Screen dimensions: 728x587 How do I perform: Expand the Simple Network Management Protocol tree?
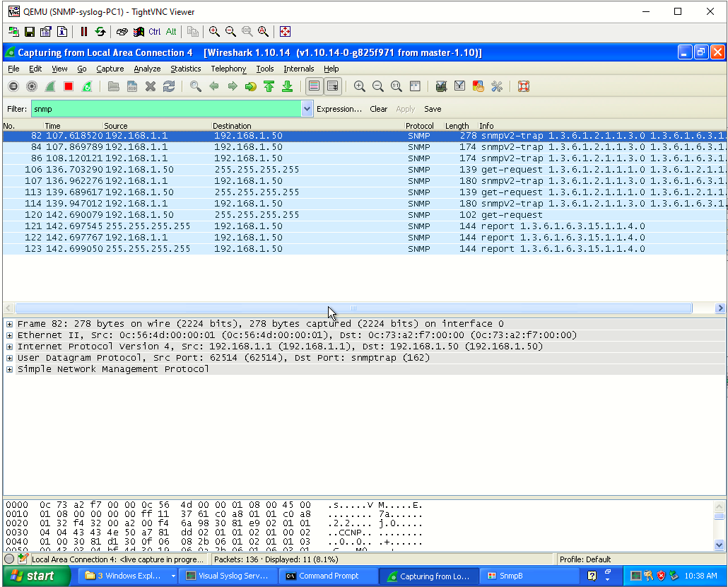click(9, 369)
